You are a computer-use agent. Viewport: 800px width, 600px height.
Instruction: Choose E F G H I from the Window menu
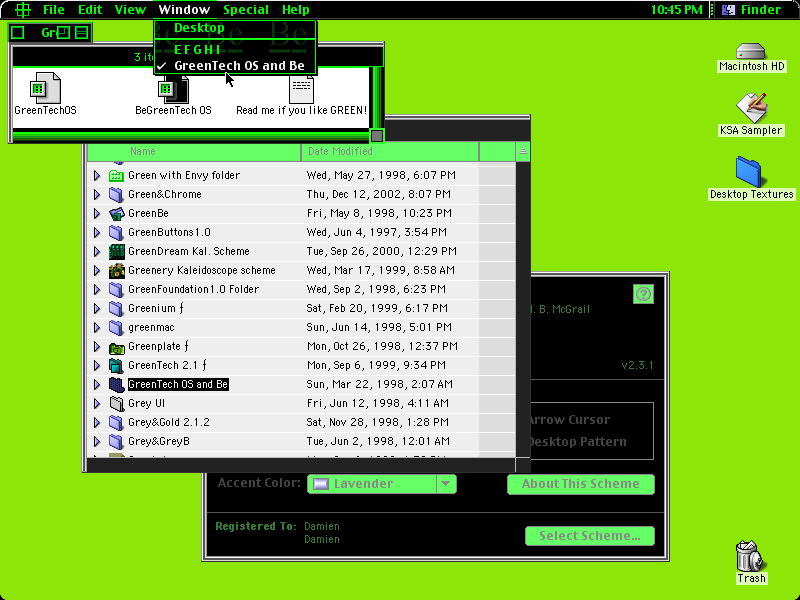coord(235,49)
